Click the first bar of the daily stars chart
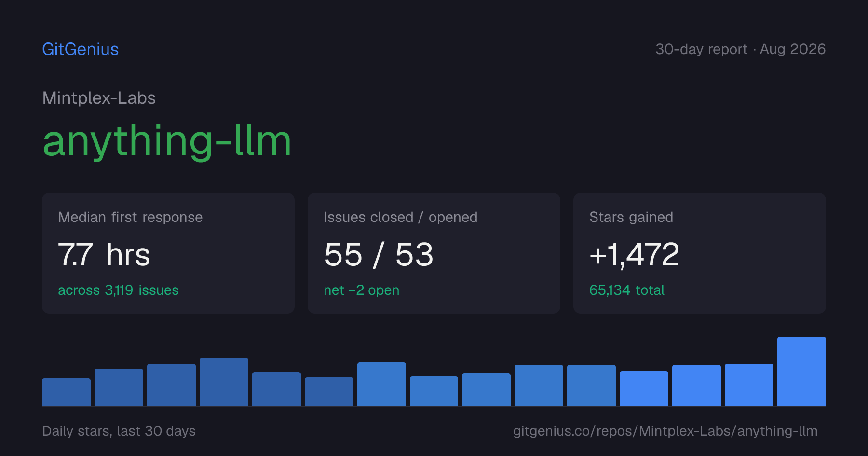 (66, 392)
